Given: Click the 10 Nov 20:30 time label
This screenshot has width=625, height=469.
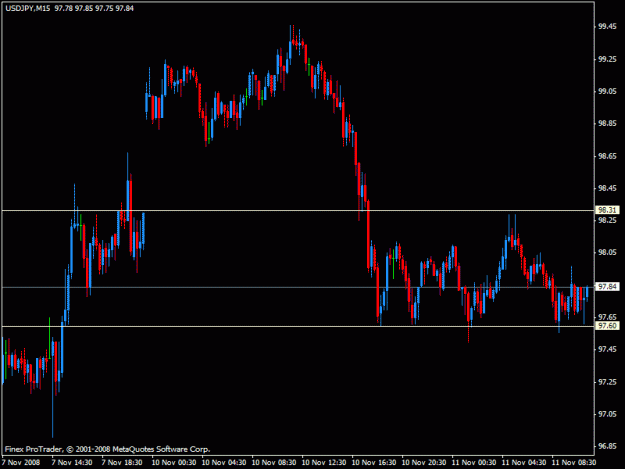Looking at the screenshot, I should click(x=424, y=462).
